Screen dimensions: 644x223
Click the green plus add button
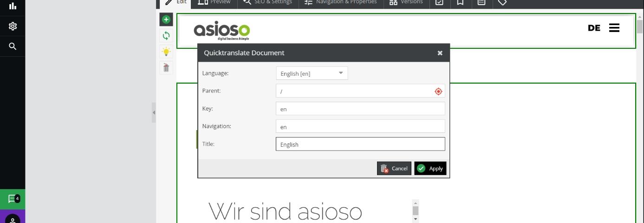pyautogui.click(x=166, y=20)
